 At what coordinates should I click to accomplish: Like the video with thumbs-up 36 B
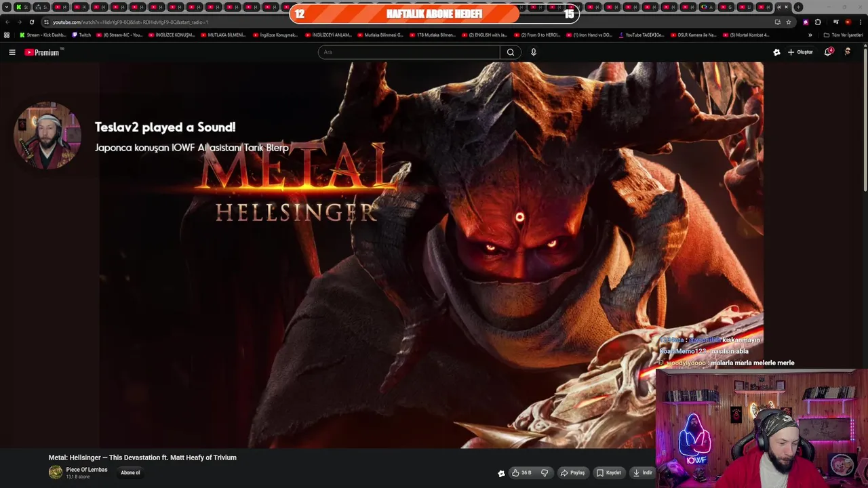[522, 473]
